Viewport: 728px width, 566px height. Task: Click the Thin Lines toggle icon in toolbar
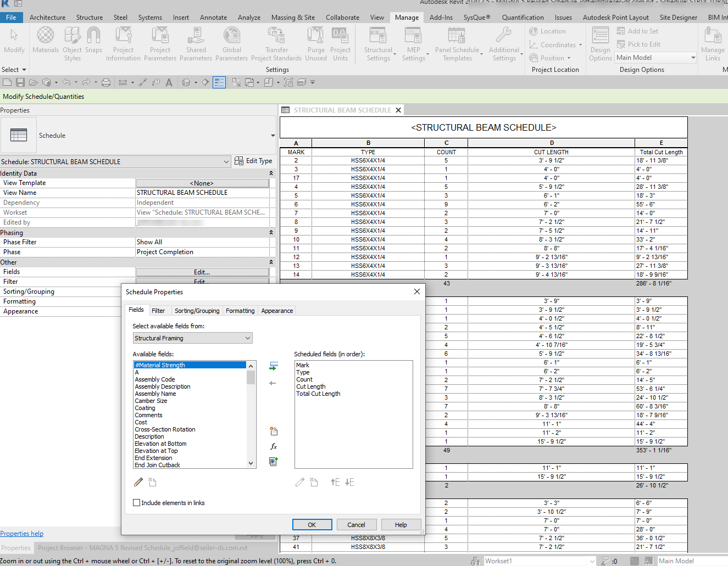click(219, 82)
